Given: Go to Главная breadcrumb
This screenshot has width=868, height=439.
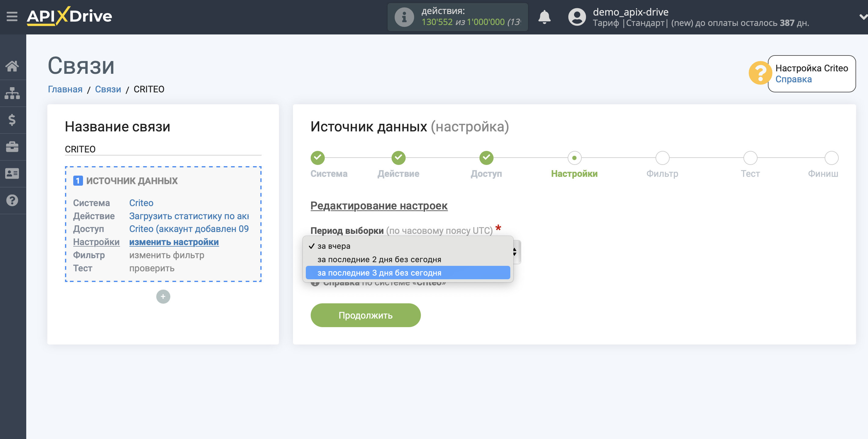Looking at the screenshot, I should coord(65,89).
